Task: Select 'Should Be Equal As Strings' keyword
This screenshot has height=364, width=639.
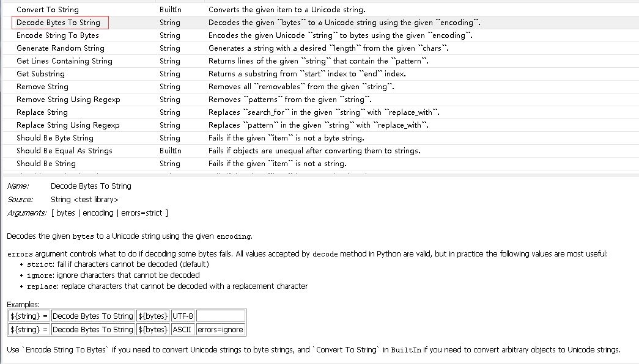Action: [x=64, y=151]
